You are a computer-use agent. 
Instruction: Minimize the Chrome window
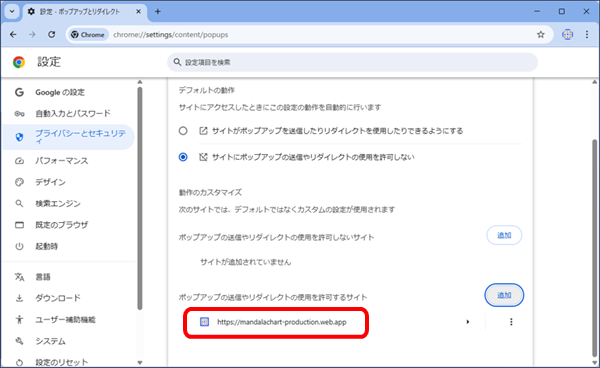tap(537, 11)
